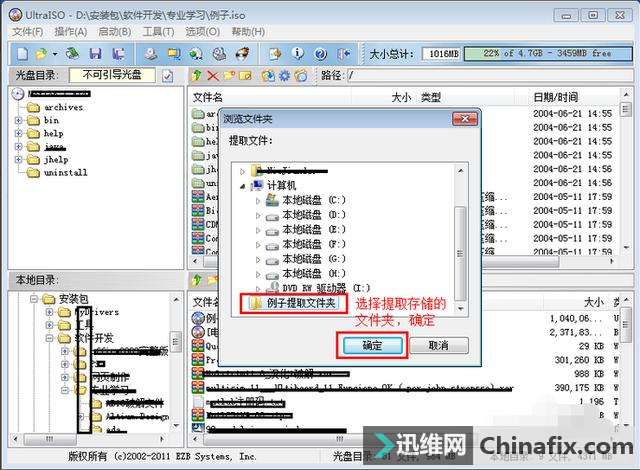Open the 工具(T) menu
The image size is (640, 470).
[x=158, y=32]
